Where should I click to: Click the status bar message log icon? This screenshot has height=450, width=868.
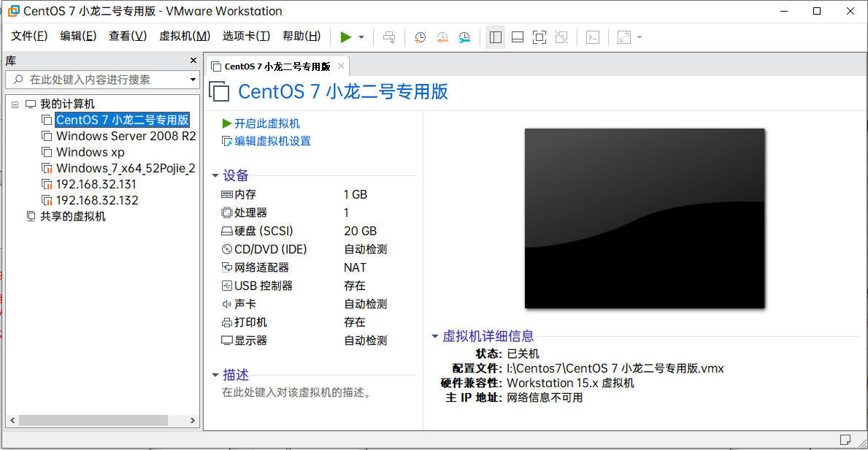tap(845, 440)
